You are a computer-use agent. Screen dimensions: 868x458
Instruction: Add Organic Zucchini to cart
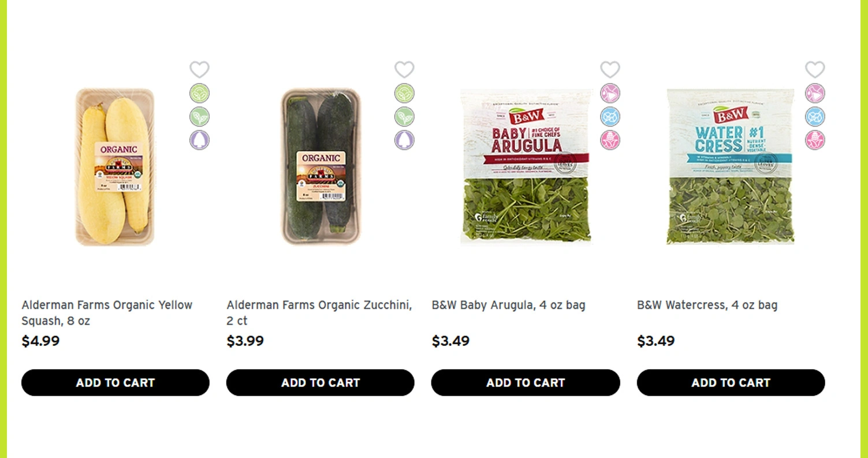pyautogui.click(x=321, y=382)
